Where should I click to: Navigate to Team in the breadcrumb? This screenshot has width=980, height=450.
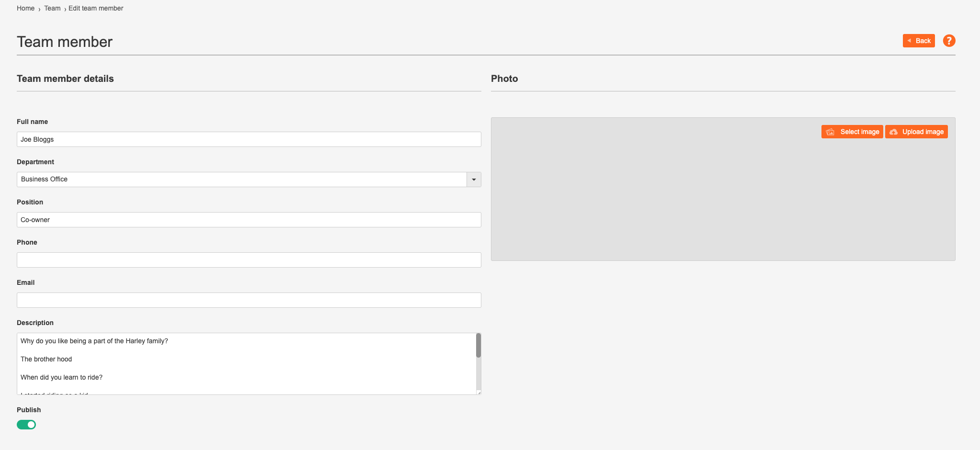[x=52, y=8]
